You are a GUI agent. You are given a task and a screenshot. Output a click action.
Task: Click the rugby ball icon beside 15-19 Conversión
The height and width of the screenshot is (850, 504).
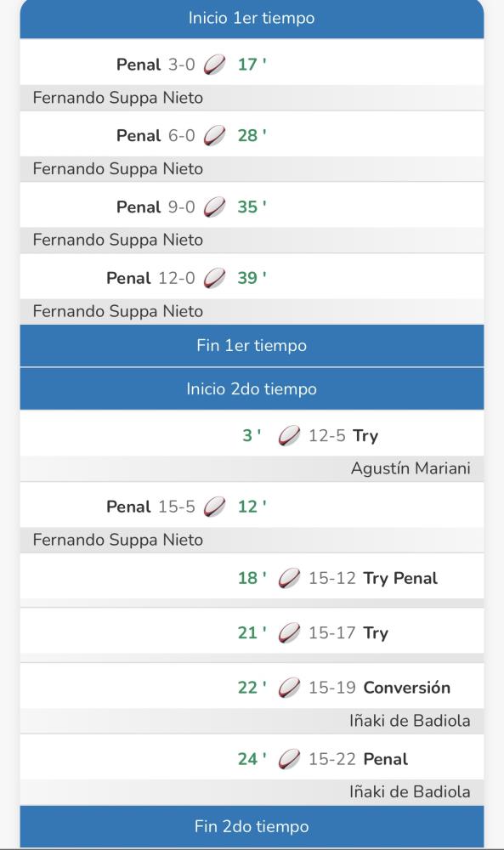click(289, 688)
